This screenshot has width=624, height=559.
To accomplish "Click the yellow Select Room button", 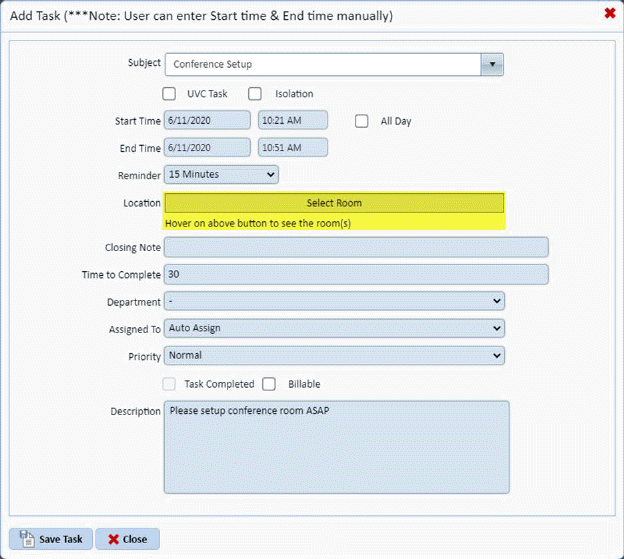I will click(x=334, y=203).
